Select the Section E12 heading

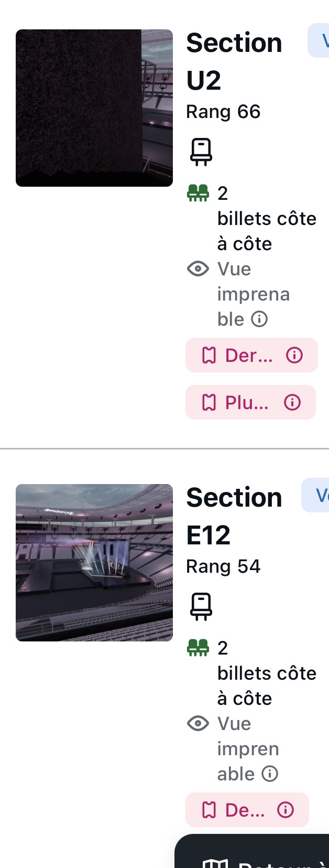click(234, 516)
